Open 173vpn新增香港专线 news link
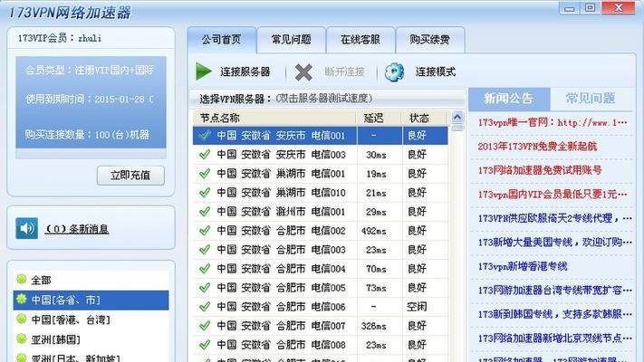This screenshot has height=362, width=644. pyautogui.click(x=523, y=266)
